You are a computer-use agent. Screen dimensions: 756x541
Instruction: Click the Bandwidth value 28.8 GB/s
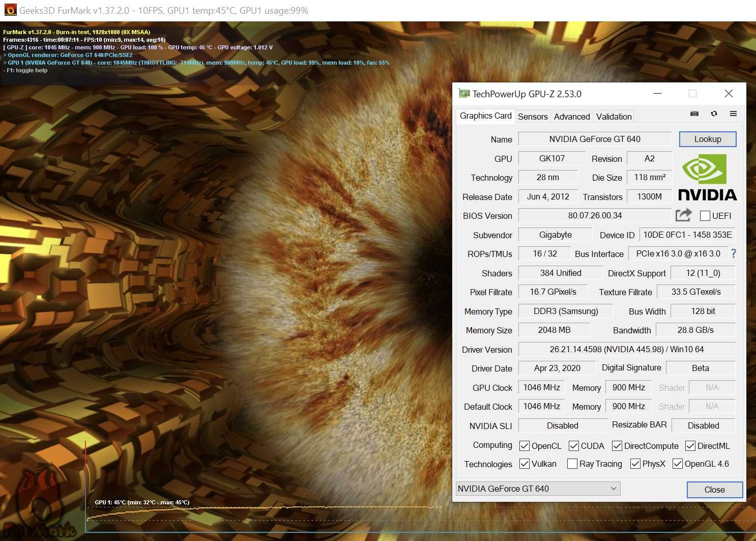695,330
